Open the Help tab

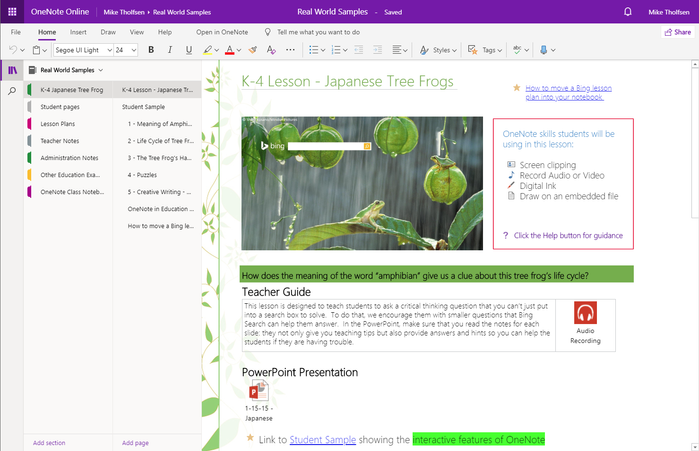click(164, 32)
